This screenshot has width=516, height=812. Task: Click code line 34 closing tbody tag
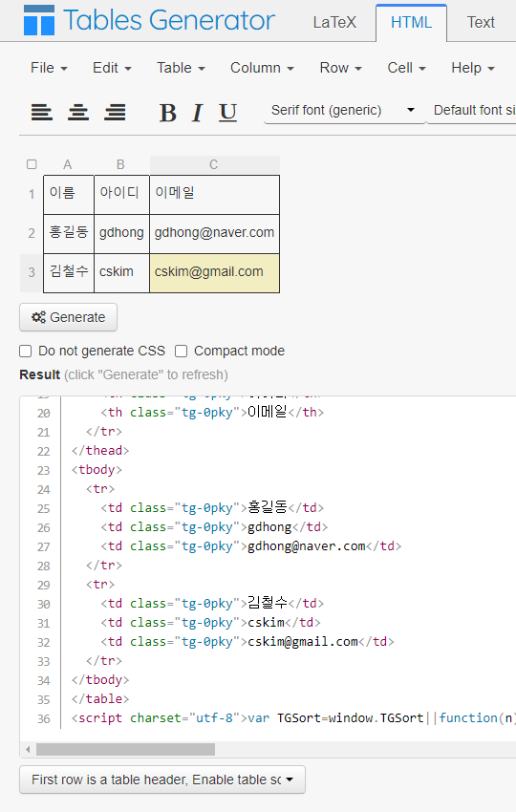(100, 680)
